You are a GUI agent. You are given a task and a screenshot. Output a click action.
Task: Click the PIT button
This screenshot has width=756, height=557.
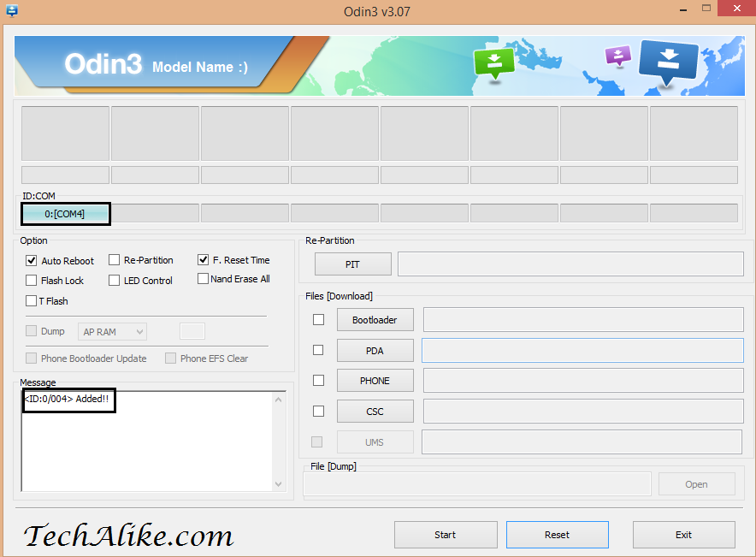(353, 264)
